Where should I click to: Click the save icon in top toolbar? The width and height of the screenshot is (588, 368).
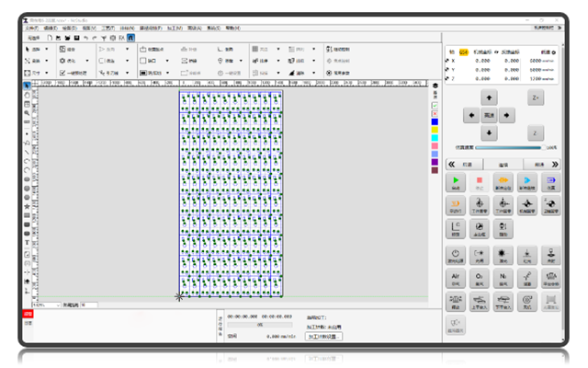(x=76, y=38)
